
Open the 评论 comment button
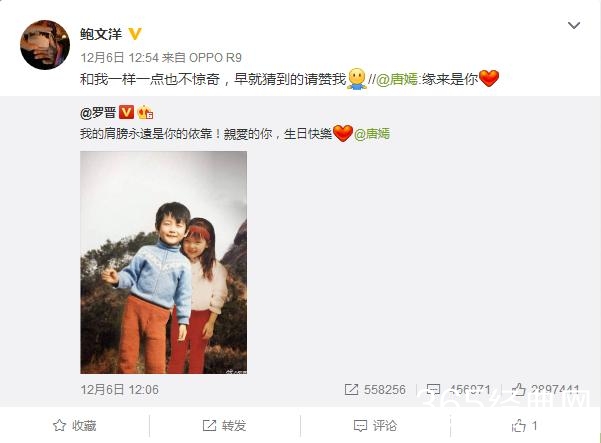375,425
